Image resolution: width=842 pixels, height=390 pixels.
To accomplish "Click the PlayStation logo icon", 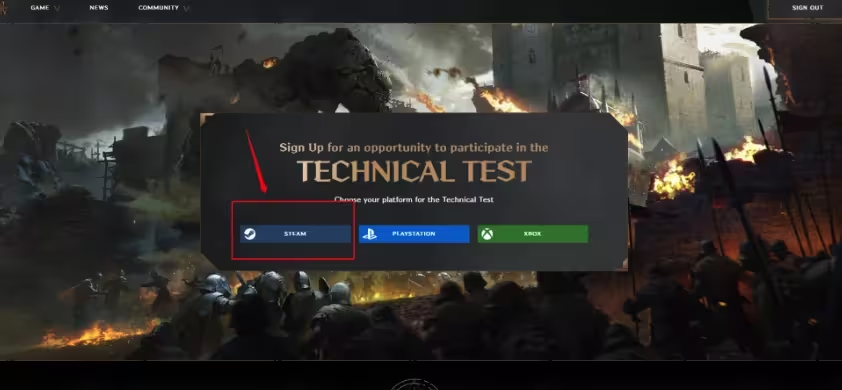I will (369, 234).
